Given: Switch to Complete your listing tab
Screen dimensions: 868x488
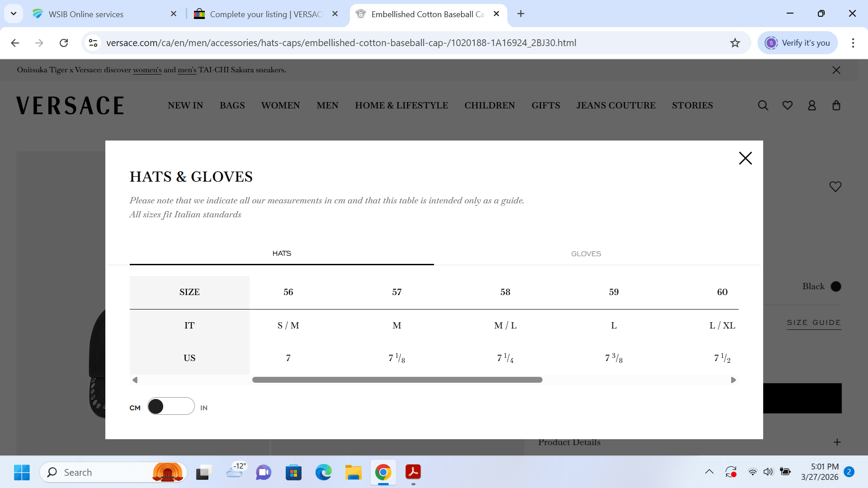Looking at the screenshot, I should [266, 14].
